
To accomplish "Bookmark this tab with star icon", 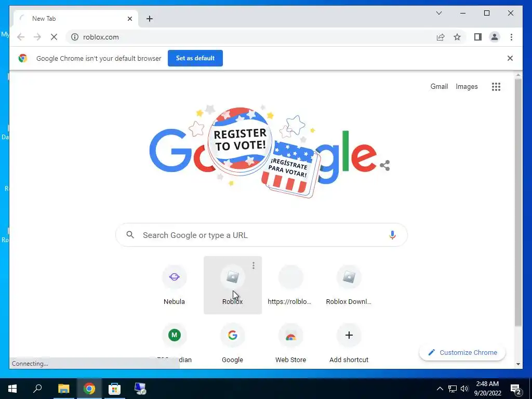I will (x=457, y=37).
